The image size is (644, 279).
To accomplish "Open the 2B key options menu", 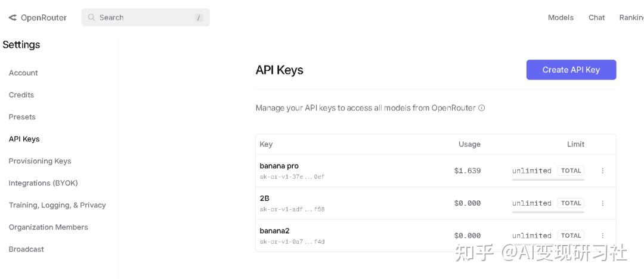I will tap(602, 203).
